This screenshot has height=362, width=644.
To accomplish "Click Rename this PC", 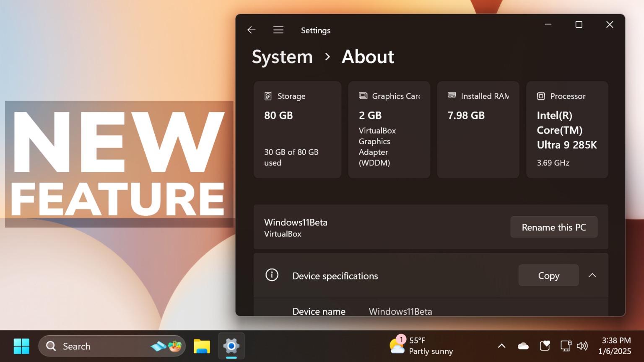I will (x=554, y=227).
